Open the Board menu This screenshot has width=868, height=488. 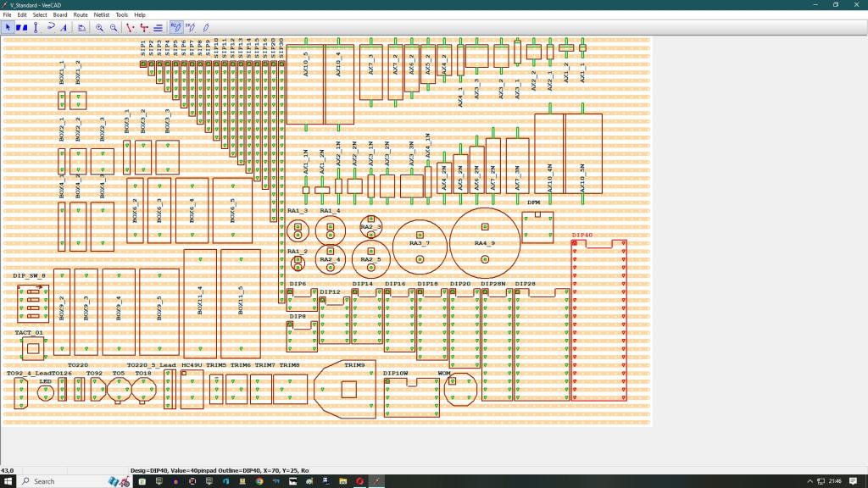60,14
